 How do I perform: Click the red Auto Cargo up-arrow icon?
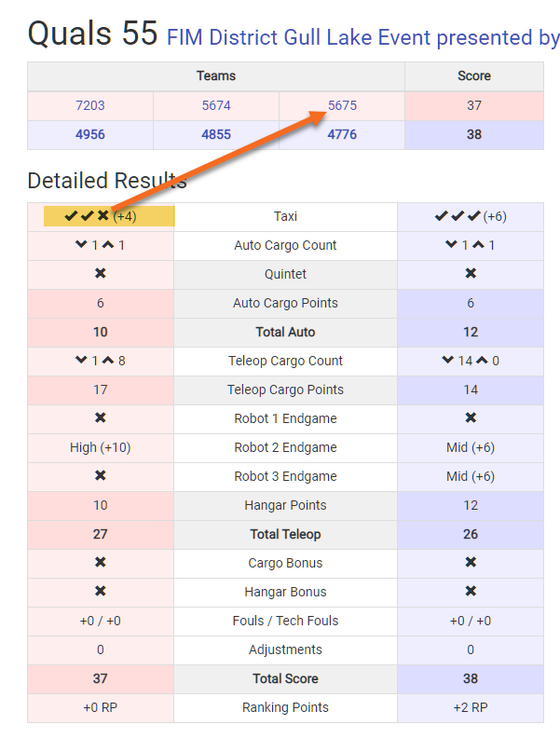pyautogui.click(x=108, y=245)
